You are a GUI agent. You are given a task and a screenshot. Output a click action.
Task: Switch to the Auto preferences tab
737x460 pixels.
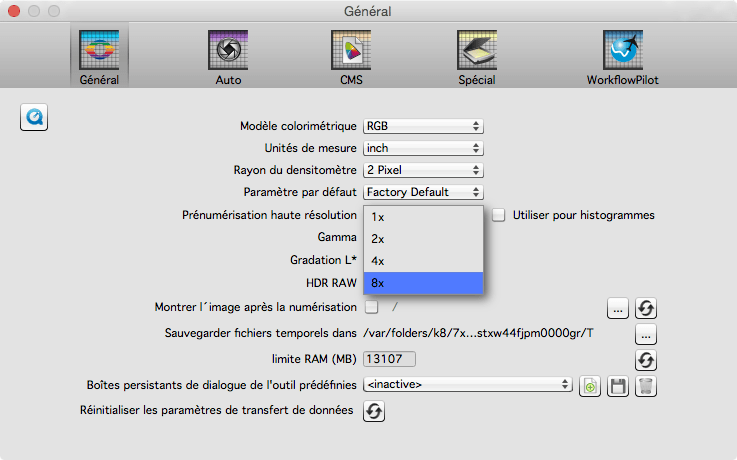tap(227, 57)
